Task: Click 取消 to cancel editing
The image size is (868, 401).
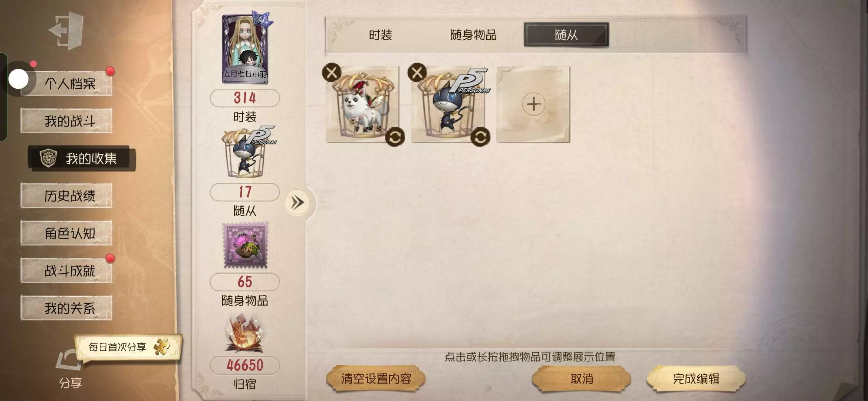Action: point(581,379)
